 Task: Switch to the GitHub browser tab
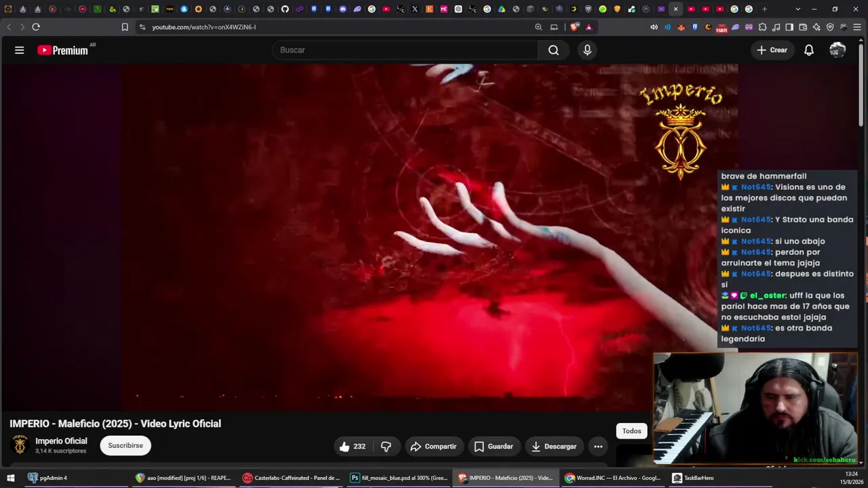pyautogui.click(x=285, y=9)
